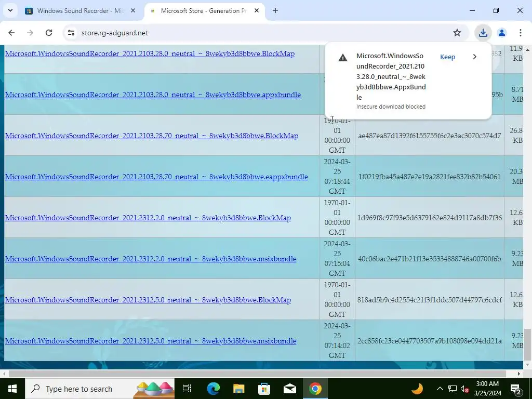Screen dimensions: 532x399
Task: Click the warning triangle in download popup
Action: pos(343,57)
